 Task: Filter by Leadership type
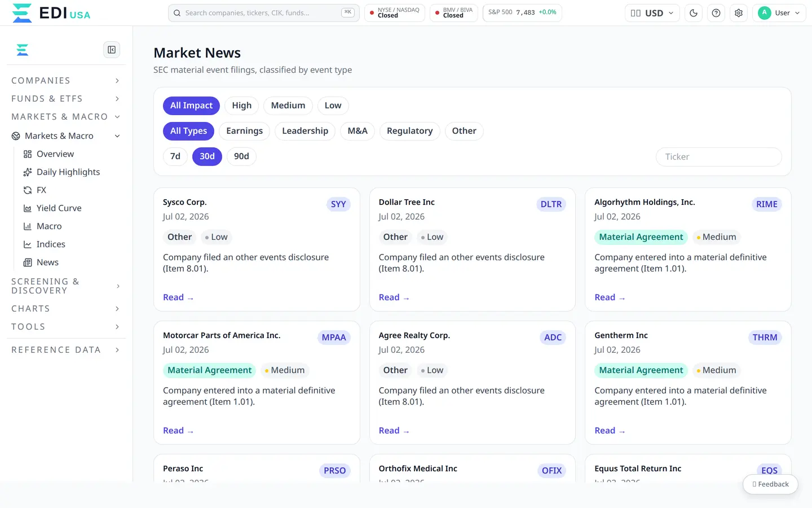tap(305, 131)
